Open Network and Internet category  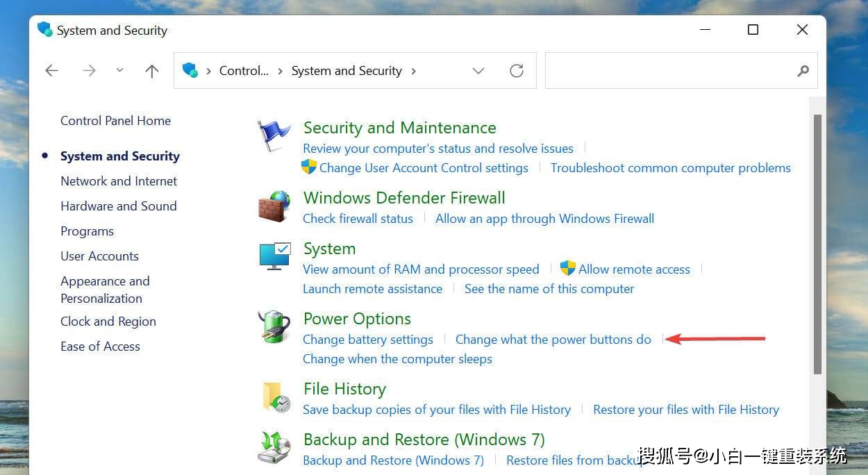click(x=119, y=181)
